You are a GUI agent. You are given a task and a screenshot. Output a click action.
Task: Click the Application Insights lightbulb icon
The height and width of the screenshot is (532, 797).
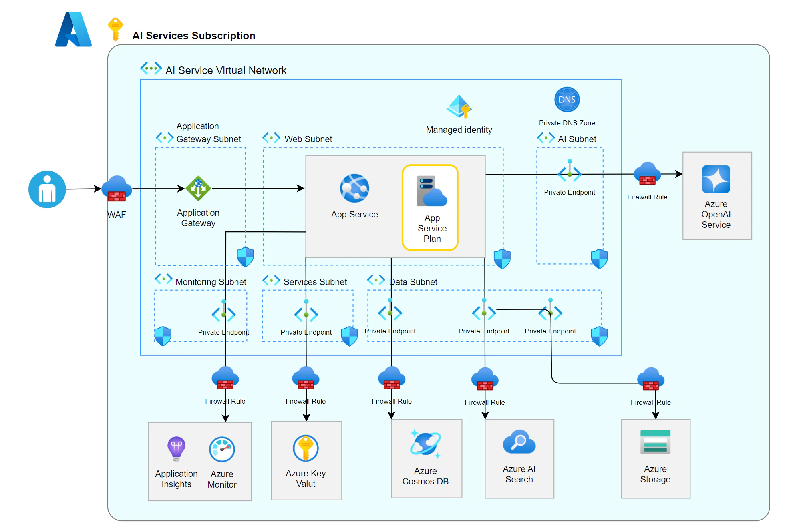coord(176,449)
